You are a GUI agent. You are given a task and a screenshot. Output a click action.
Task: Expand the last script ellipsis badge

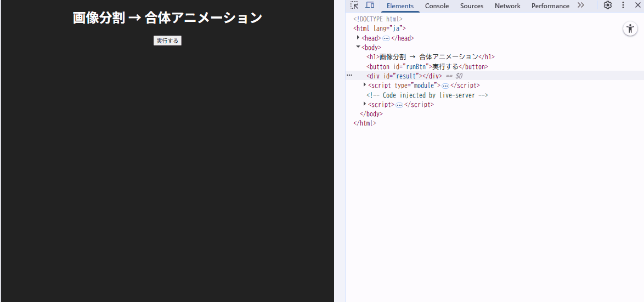[399, 105]
